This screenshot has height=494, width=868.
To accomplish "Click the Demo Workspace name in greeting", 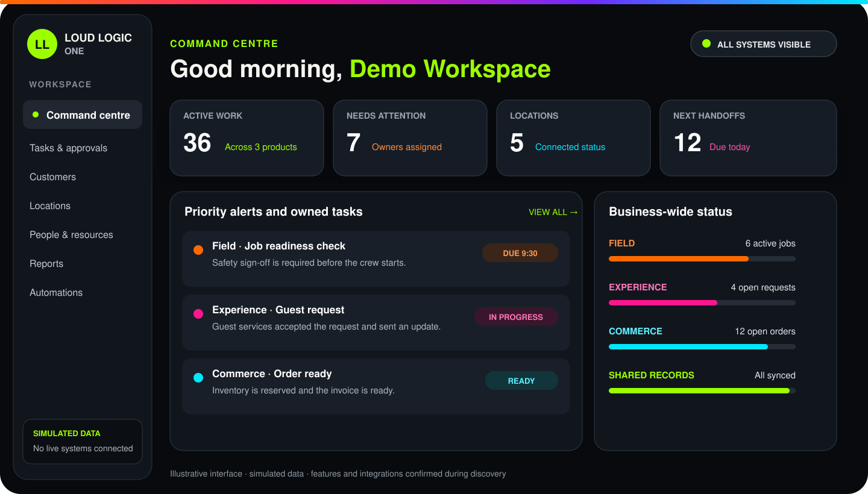I will pos(450,69).
